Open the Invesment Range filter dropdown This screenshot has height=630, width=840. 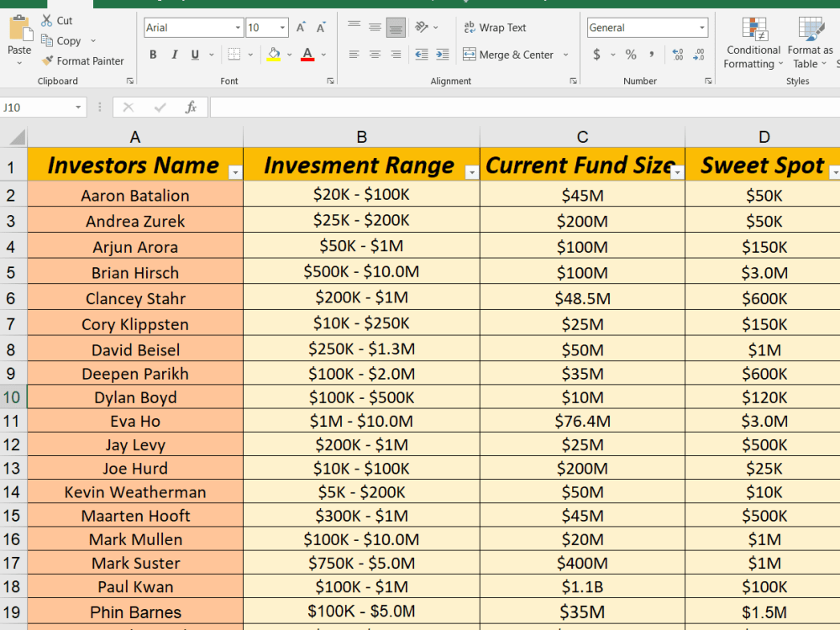pos(472,172)
